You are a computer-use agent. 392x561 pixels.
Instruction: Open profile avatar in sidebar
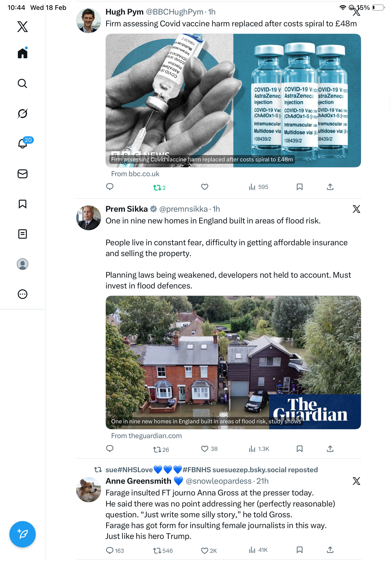pos(23,264)
